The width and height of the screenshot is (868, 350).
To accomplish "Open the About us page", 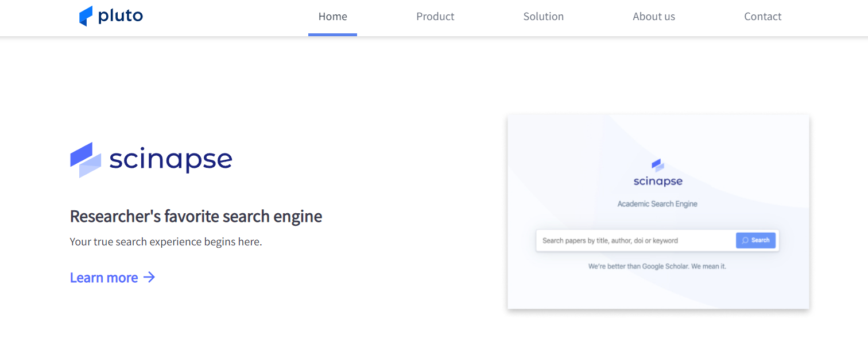I will [x=654, y=17].
